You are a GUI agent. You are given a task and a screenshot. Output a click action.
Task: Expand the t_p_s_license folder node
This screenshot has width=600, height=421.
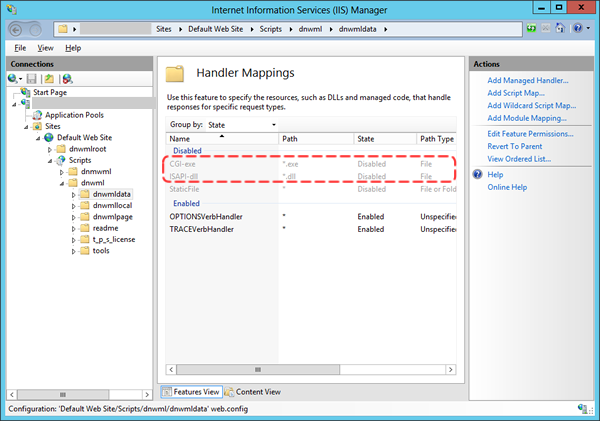[x=73, y=240]
